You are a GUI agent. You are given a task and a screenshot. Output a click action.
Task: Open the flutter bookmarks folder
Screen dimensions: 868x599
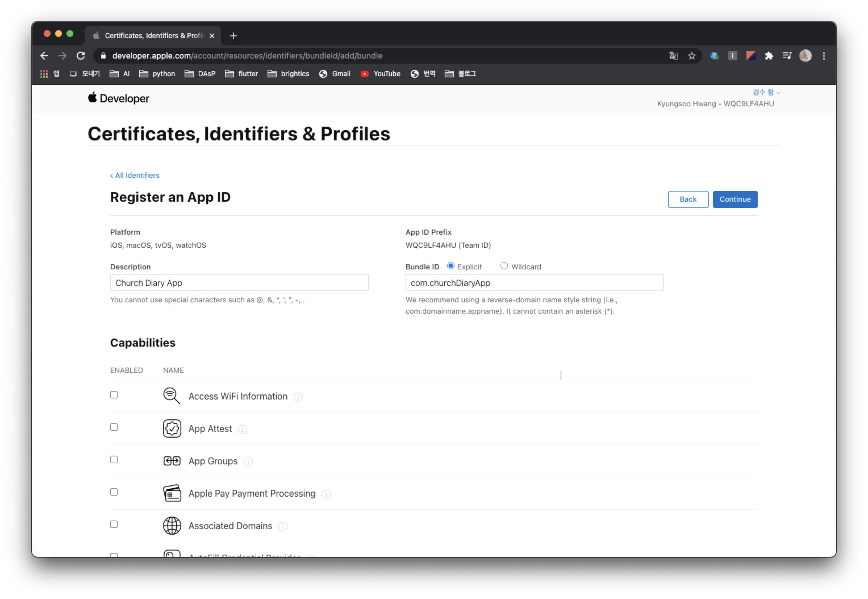(x=242, y=74)
